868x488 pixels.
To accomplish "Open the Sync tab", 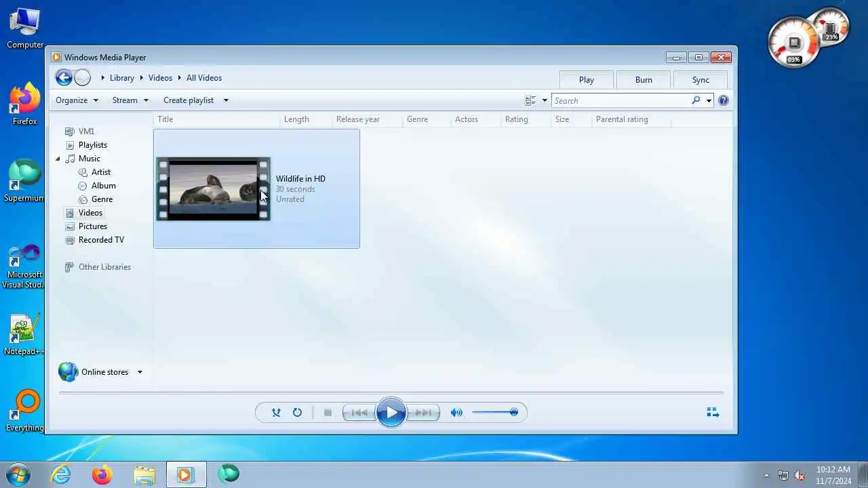I will (701, 80).
